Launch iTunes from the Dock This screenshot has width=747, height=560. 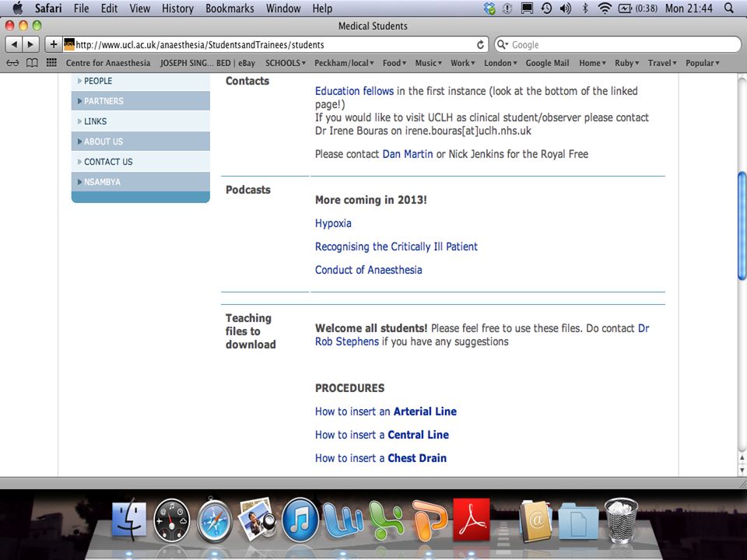(x=300, y=520)
